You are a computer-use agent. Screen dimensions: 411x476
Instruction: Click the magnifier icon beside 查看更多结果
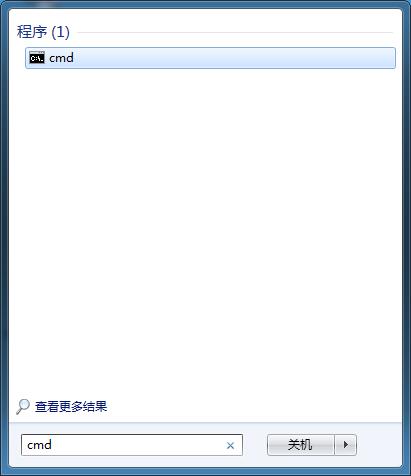click(23, 406)
